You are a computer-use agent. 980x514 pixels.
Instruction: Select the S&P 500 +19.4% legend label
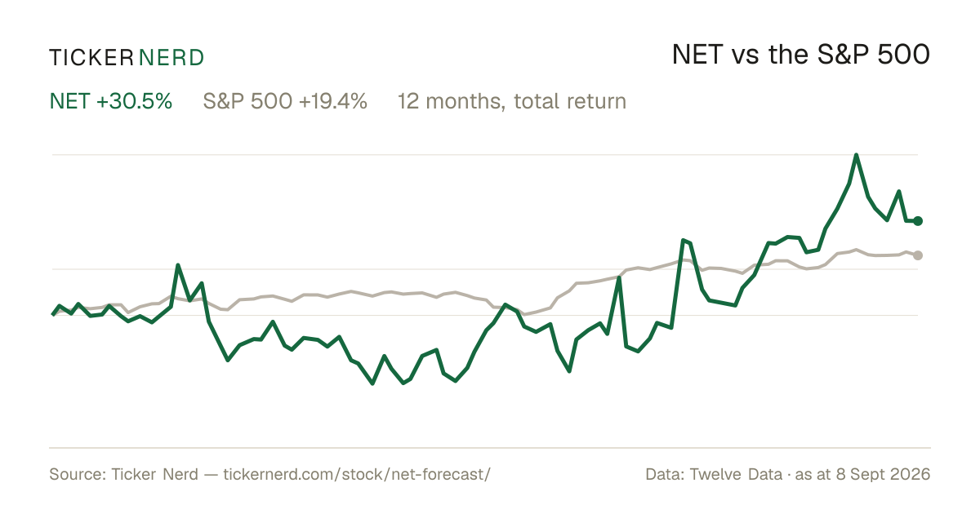tap(285, 102)
